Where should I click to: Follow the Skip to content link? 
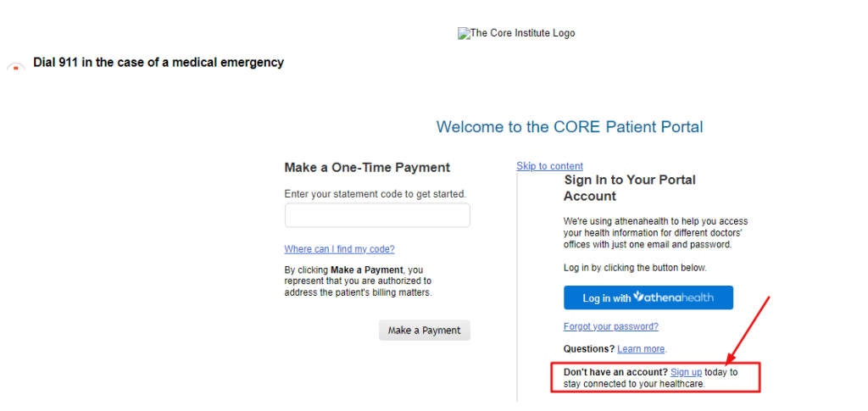549,166
